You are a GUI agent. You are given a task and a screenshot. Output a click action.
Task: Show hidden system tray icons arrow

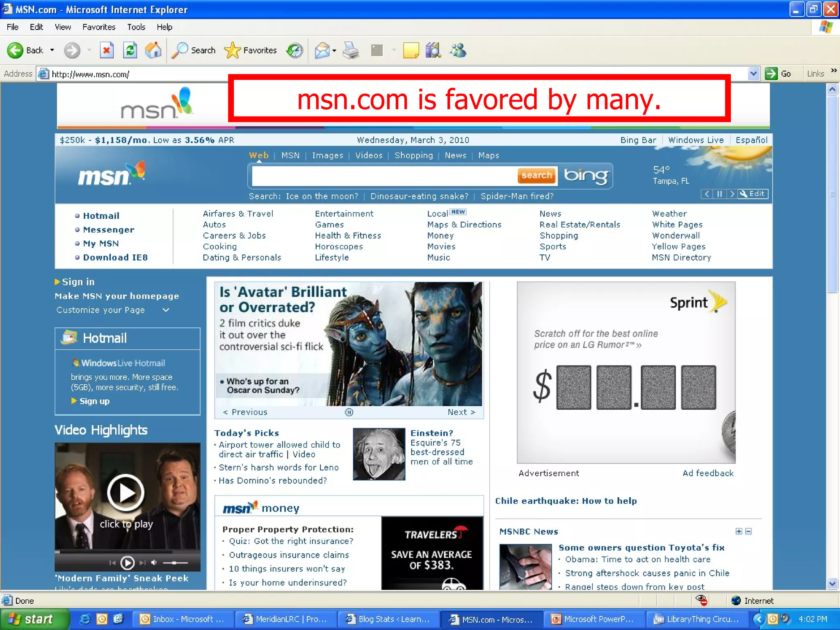(759, 619)
